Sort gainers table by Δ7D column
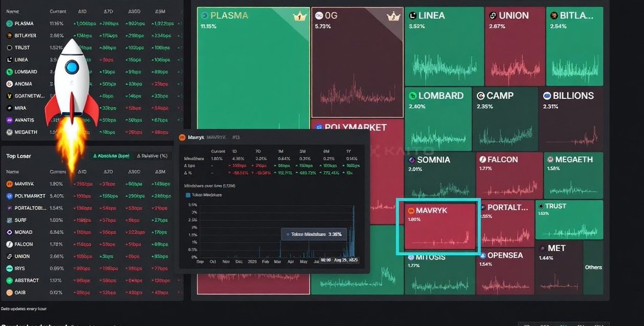The width and height of the screenshot is (644, 326). (x=108, y=11)
